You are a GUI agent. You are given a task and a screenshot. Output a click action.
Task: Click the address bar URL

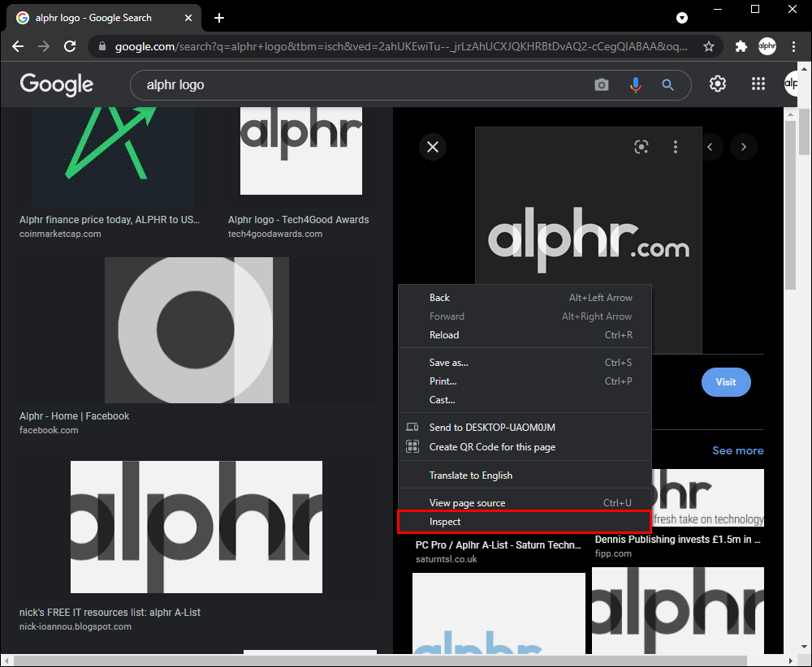(401, 46)
